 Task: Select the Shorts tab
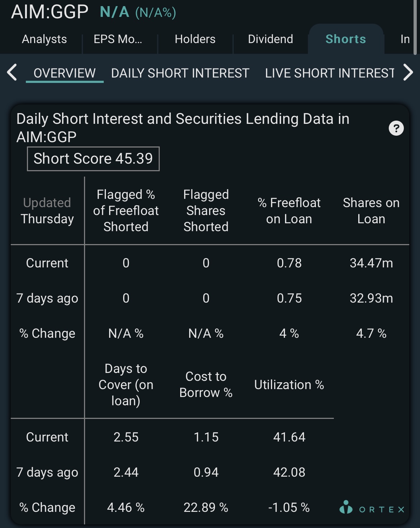coord(346,39)
